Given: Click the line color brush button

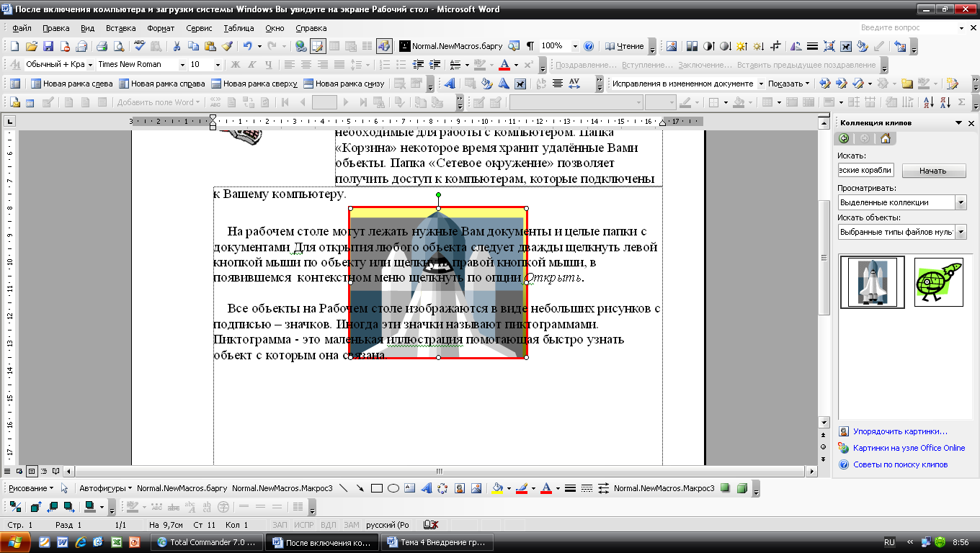Looking at the screenshot, I should click(x=522, y=488).
